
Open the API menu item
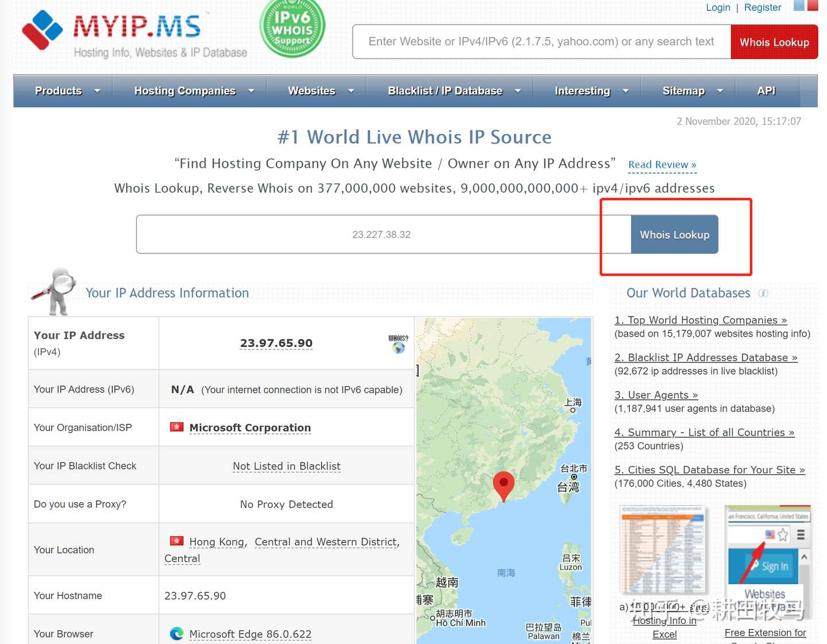coord(766,91)
